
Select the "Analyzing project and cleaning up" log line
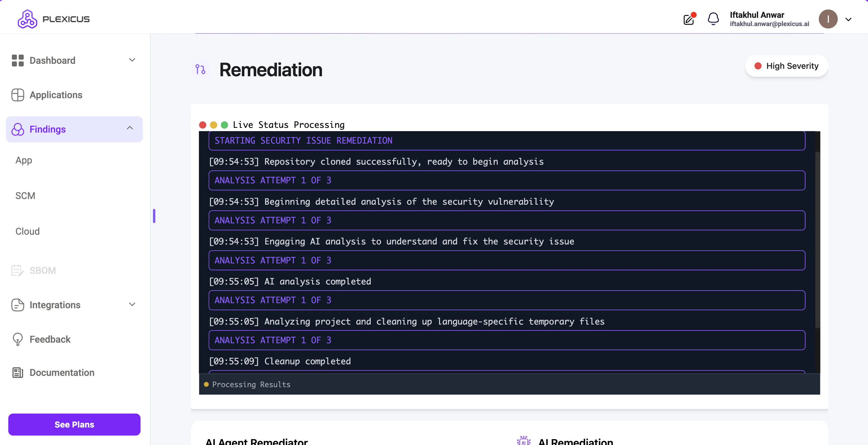pyautogui.click(x=406, y=322)
